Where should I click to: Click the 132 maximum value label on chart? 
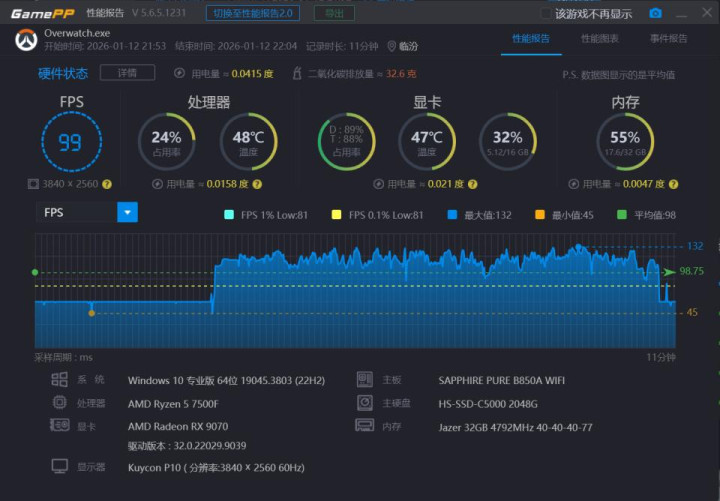695,246
